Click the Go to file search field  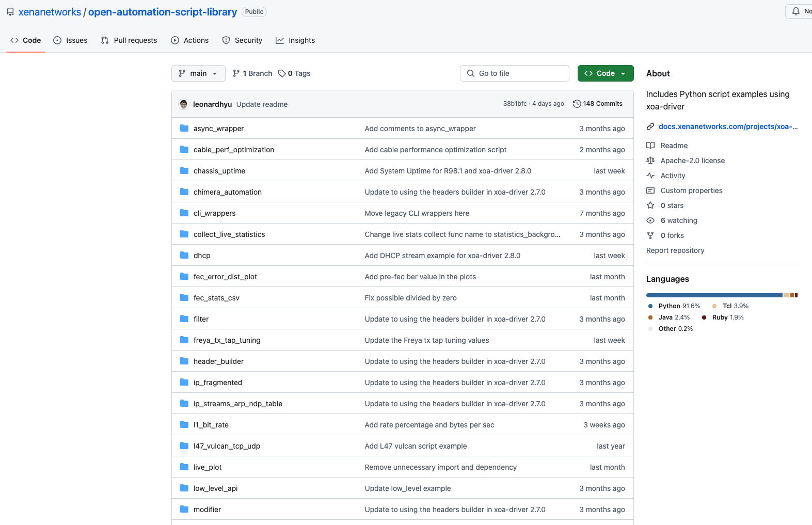[514, 73]
